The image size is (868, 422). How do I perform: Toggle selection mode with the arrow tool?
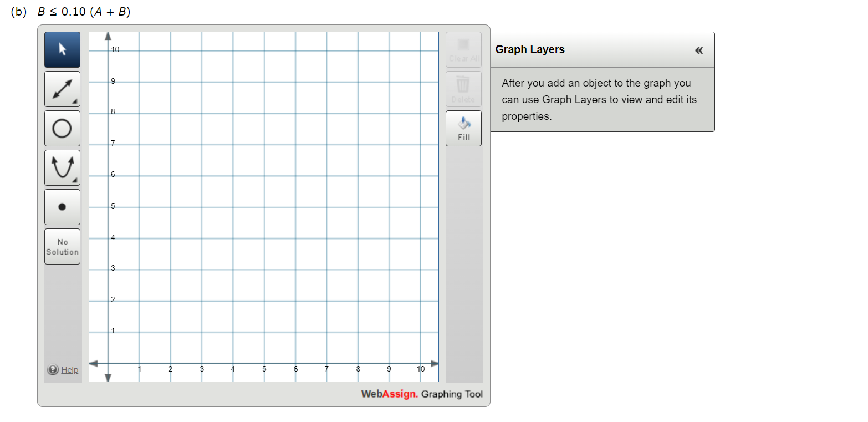click(x=62, y=49)
